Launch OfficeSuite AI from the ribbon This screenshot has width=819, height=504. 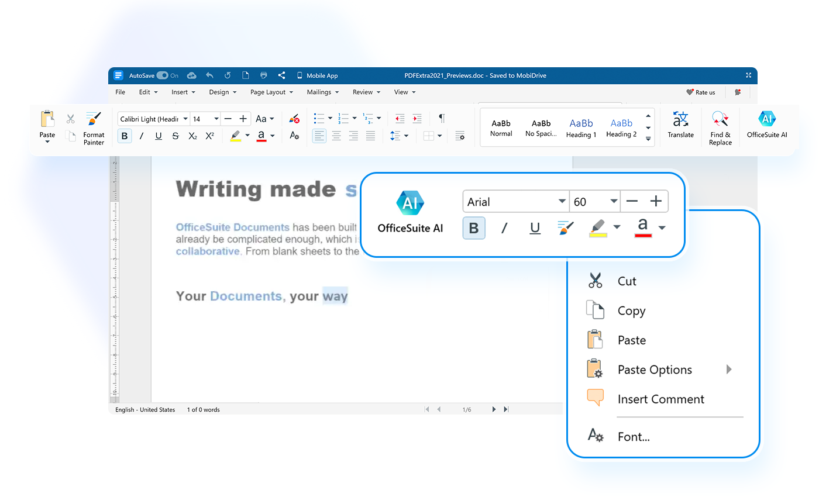point(767,125)
